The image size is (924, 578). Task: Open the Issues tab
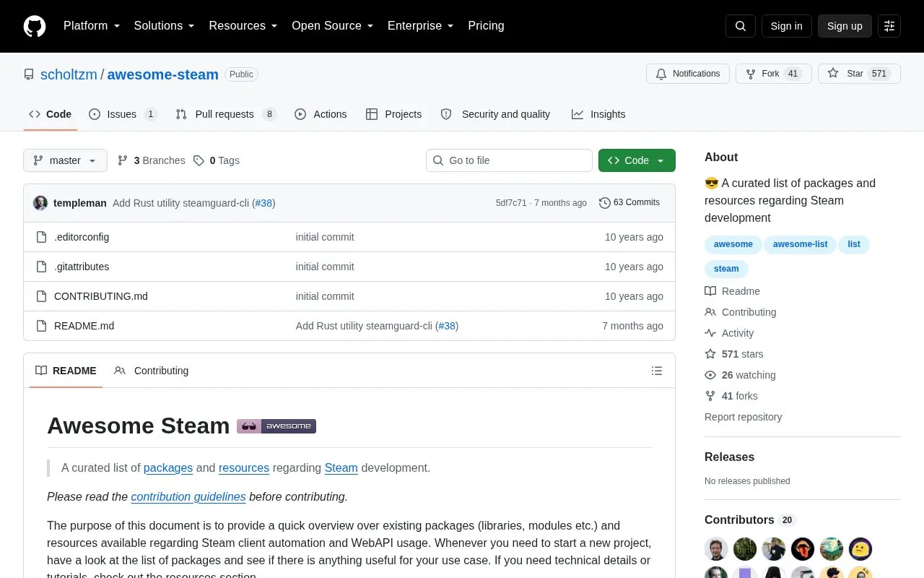123,114
